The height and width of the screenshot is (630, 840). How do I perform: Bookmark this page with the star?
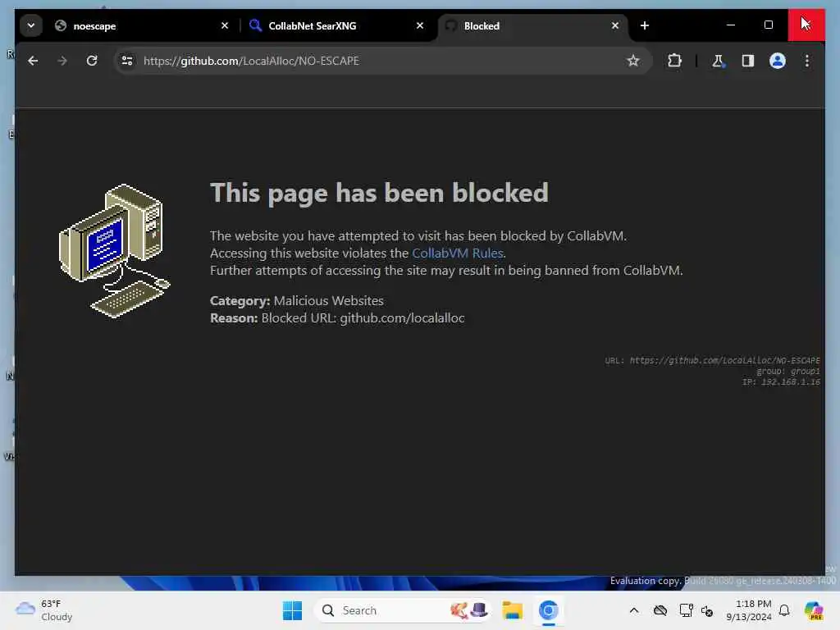(632, 61)
